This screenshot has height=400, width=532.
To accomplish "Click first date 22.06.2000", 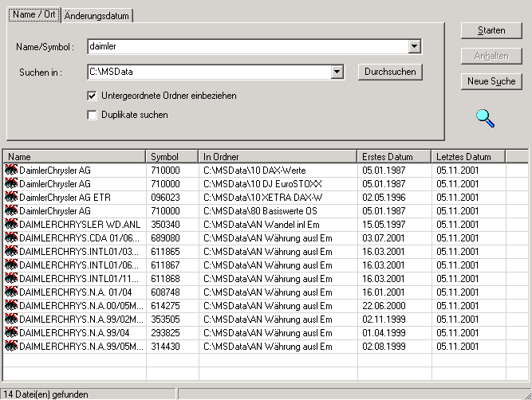I will (x=384, y=306).
